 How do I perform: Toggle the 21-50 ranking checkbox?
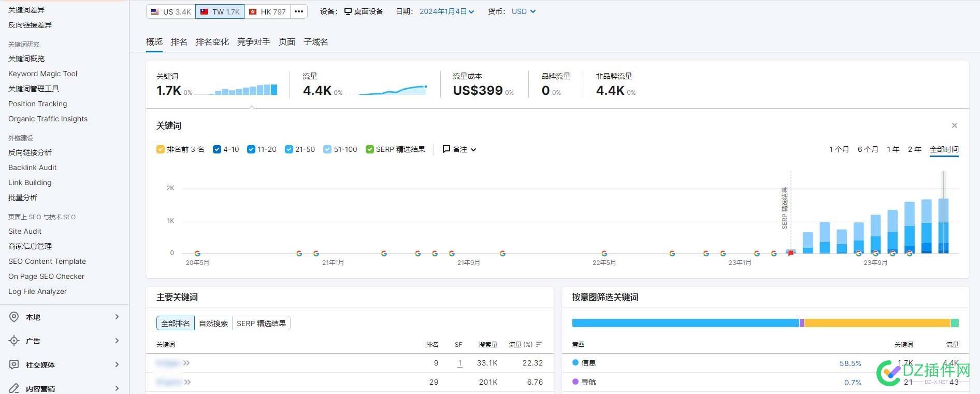click(289, 149)
